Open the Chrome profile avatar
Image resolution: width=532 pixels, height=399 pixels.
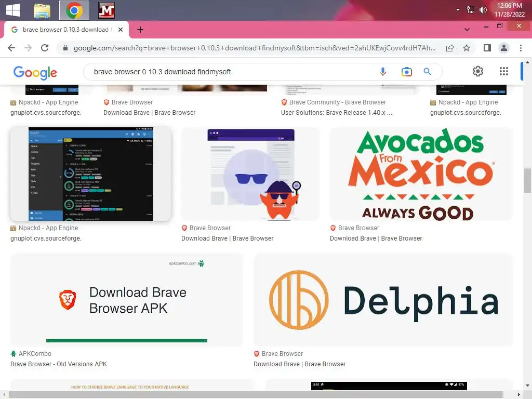coord(504,48)
